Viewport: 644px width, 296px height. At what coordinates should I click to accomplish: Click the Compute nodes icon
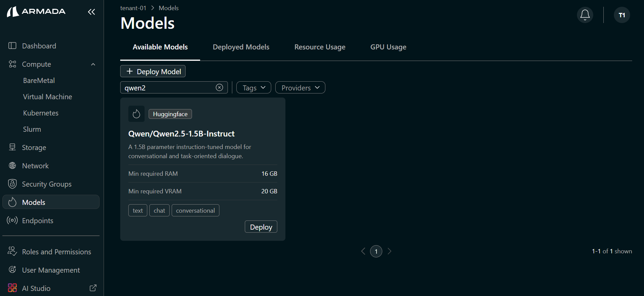[x=13, y=64]
